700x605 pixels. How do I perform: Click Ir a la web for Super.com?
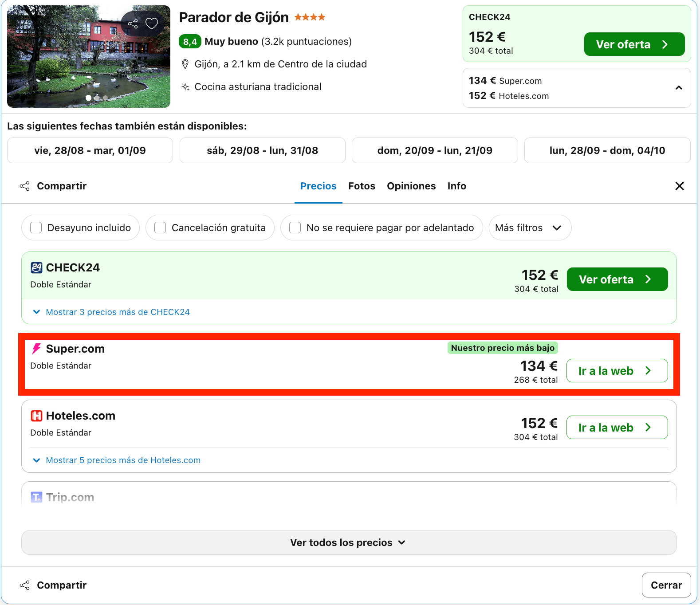coord(617,371)
